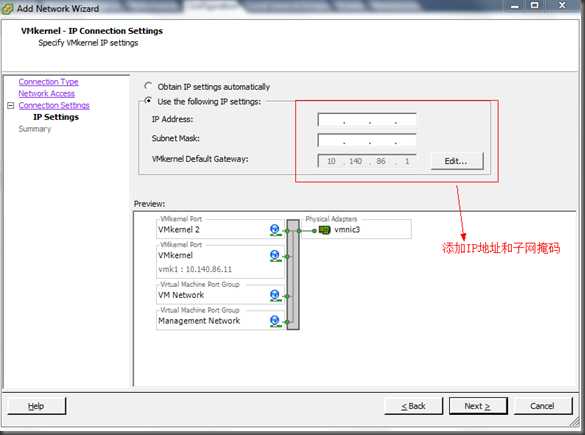The width and height of the screenshot is (585, 435).
Task: Collapse the Connection Settings tree node
Action: (x=11, y=105)
